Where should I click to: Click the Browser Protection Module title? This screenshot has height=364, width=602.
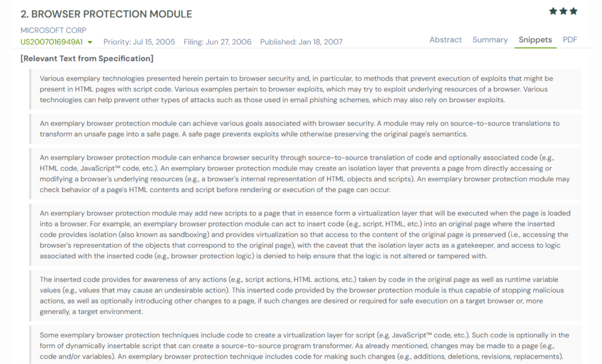click(x=106, y=14)
